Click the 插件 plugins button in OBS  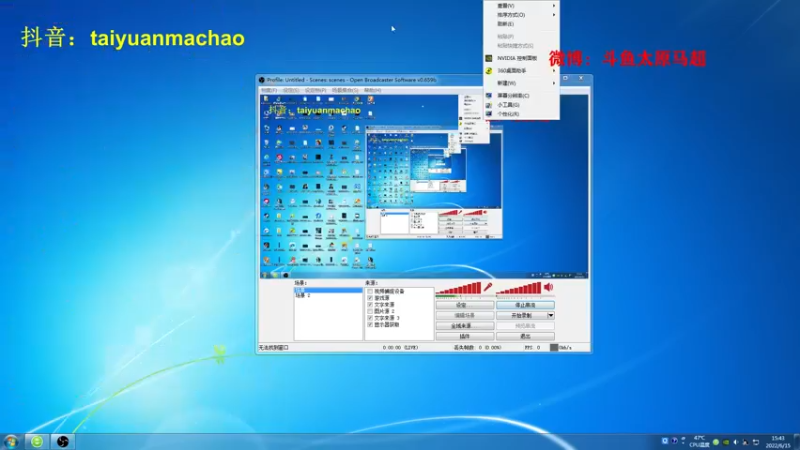465,336
